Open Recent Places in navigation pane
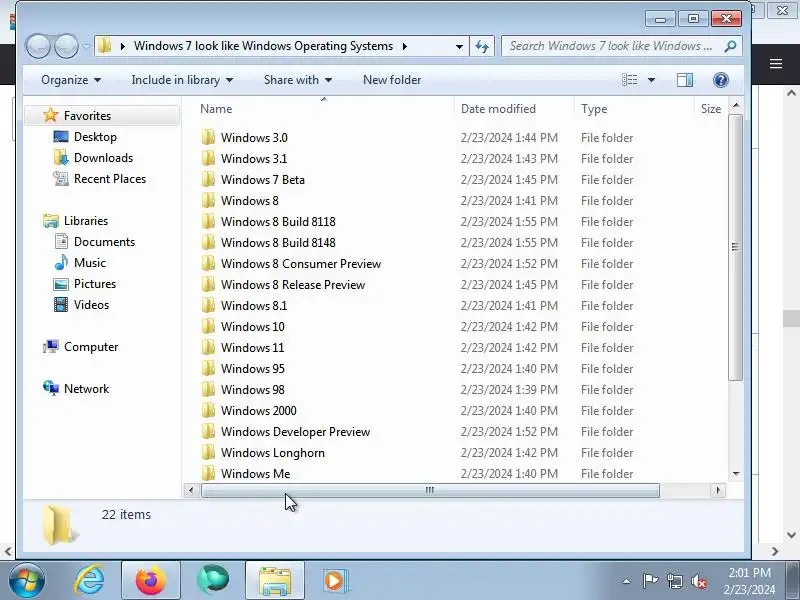 pyautogui.click(x=110, y=179)
